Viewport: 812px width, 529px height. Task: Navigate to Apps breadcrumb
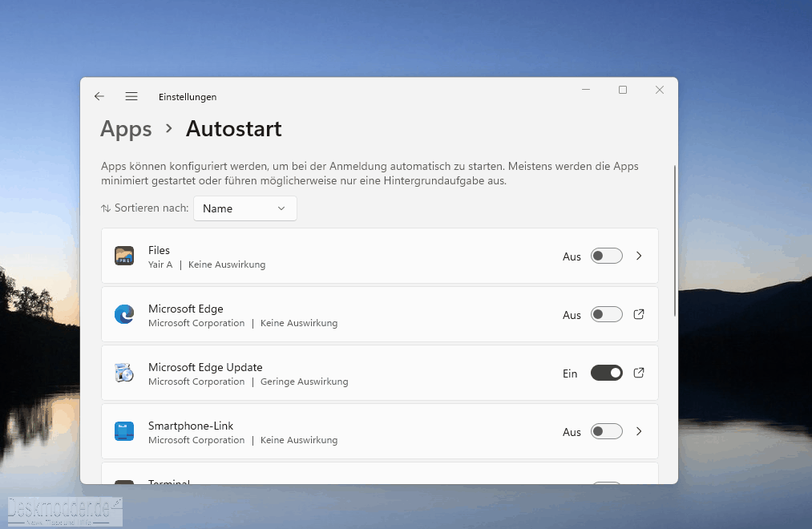click(126, 129)
